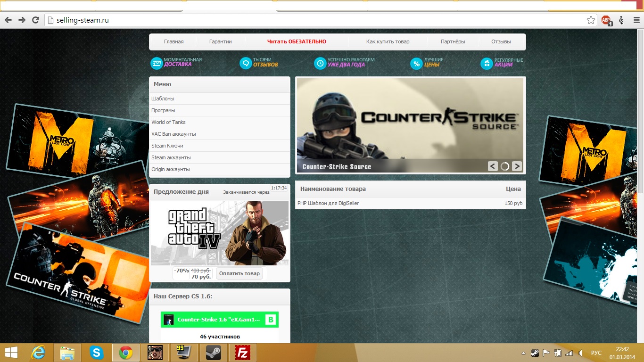This screenshot has height=362, width=644.
Task: Click the gift icon for Регулярные акции
Action: [x=487, y=63]
